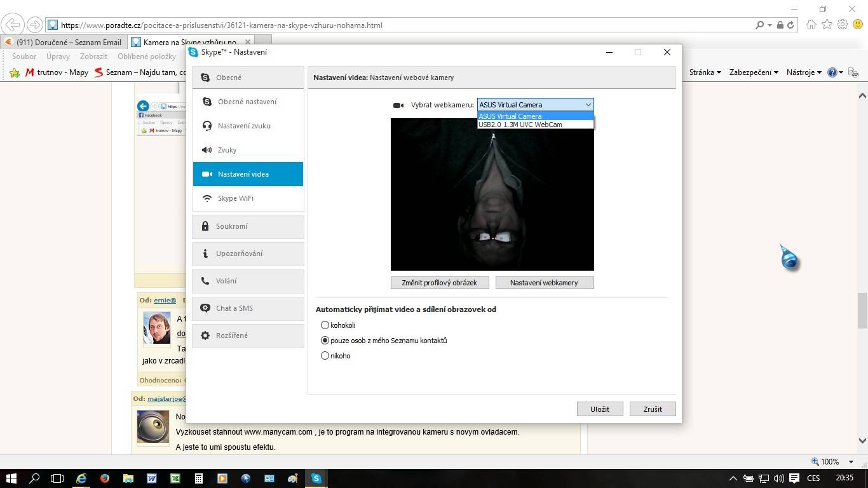Screen dimensions: 868x488
Task: Go to the browser Home page icon
Action: (811, 25)
